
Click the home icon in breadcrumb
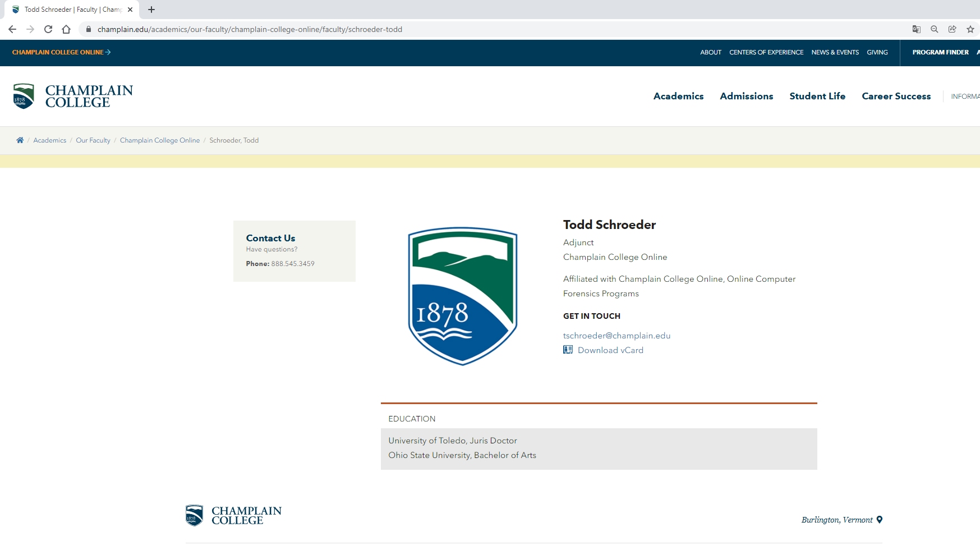(20, 140)
